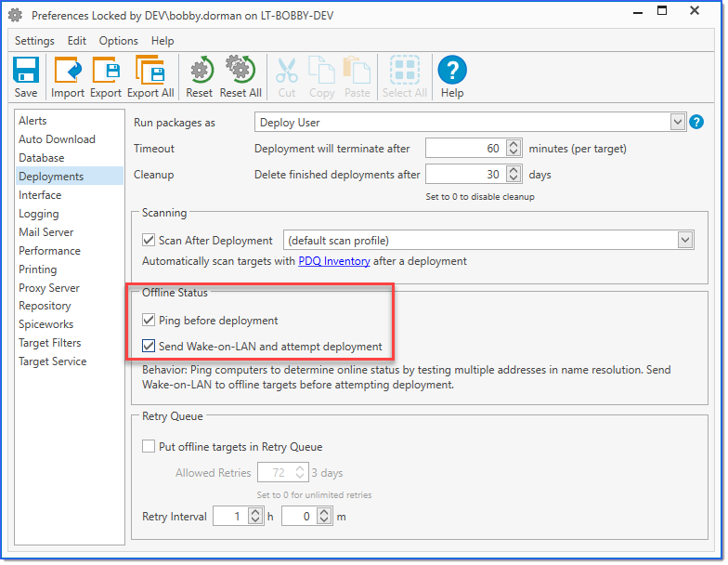Click the preferences gear icon in title bar
The image size is (728, 565).
pos(15,15)
